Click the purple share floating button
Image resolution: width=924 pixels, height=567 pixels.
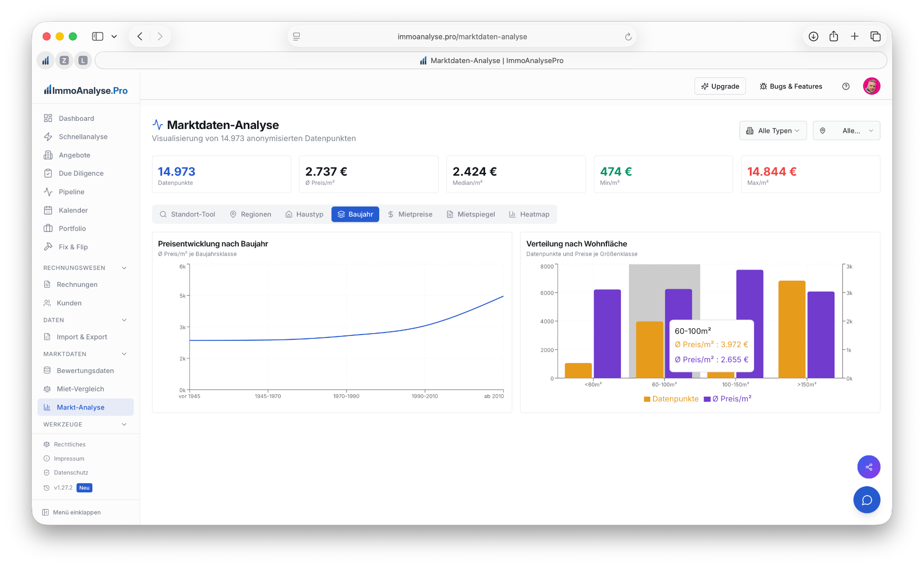click(x=869, y=467)
